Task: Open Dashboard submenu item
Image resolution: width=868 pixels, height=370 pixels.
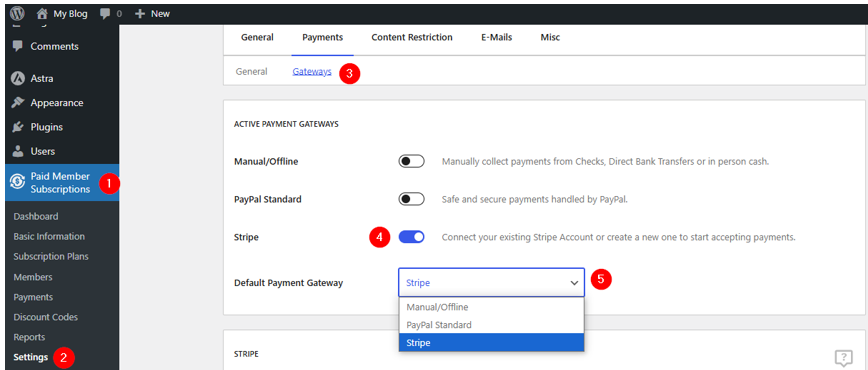Action: 35,217
